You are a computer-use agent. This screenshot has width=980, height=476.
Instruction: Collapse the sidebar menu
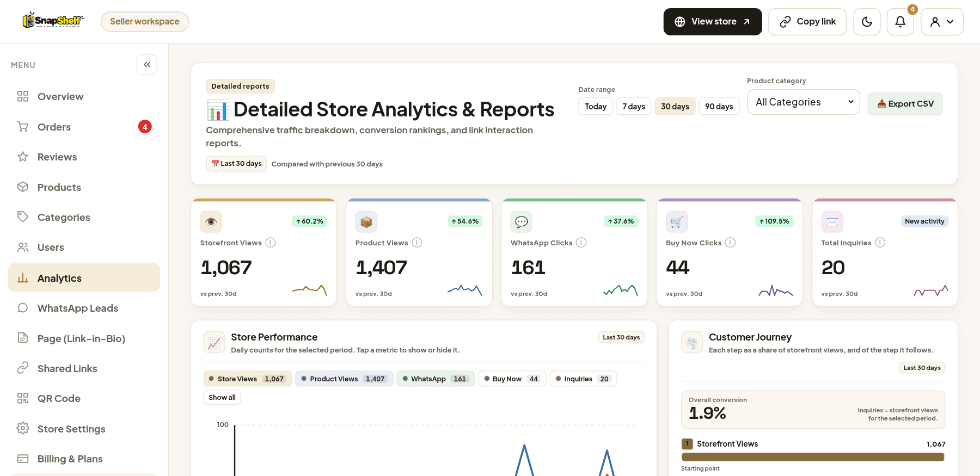pyautogui.click(x=147, y=65)
